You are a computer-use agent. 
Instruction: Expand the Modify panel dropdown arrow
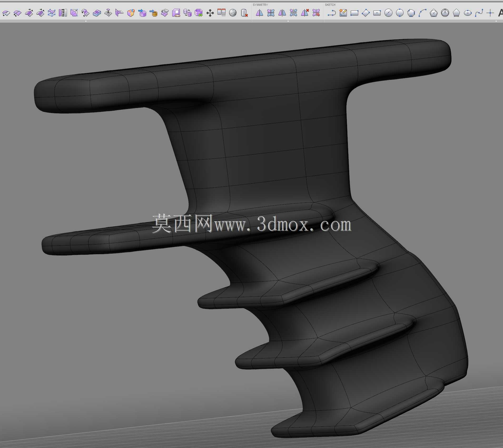tap(86, 21)
